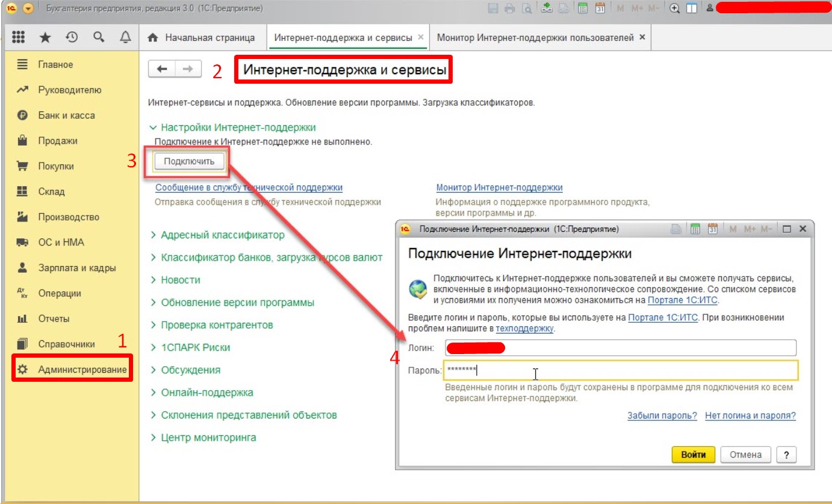Close the Монитор Интернет-поддержки пользователей tab

(x=642, y=37)
